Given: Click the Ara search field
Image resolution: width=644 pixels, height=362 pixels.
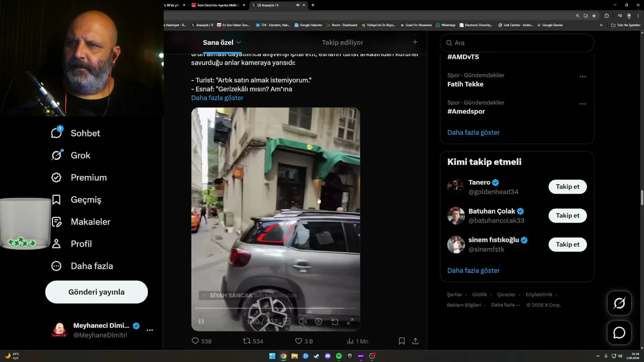Looking at the screenshot, I should pyautogui.click(x=517, y=43).
